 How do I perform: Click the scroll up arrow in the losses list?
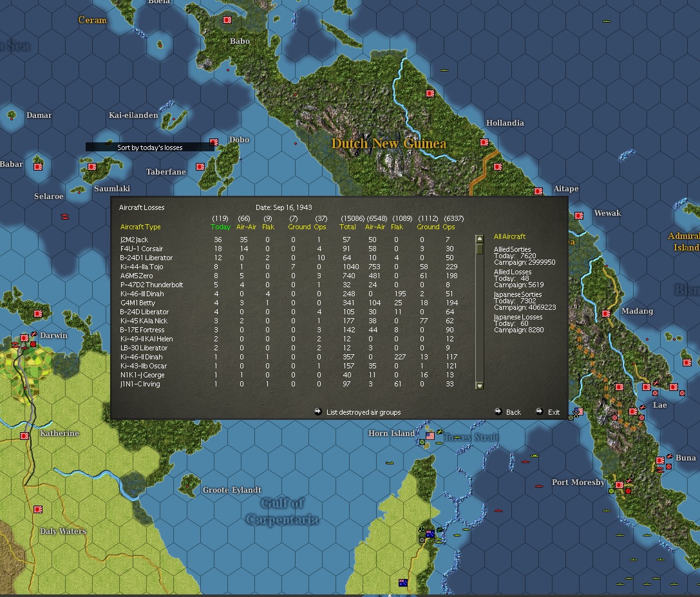pos(480,239)
